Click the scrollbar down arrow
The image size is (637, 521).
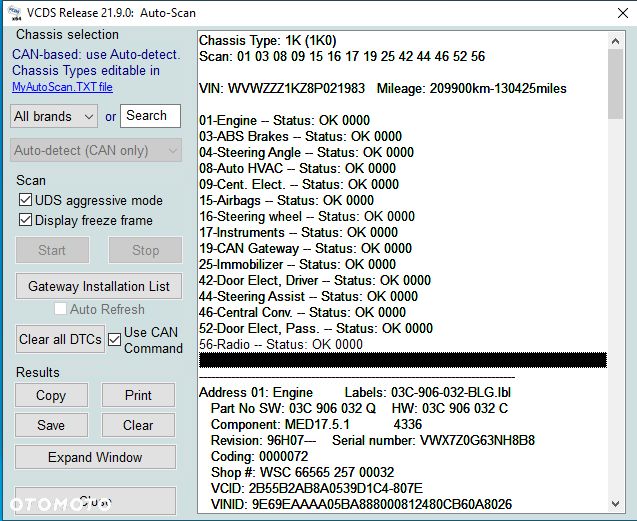615,504
